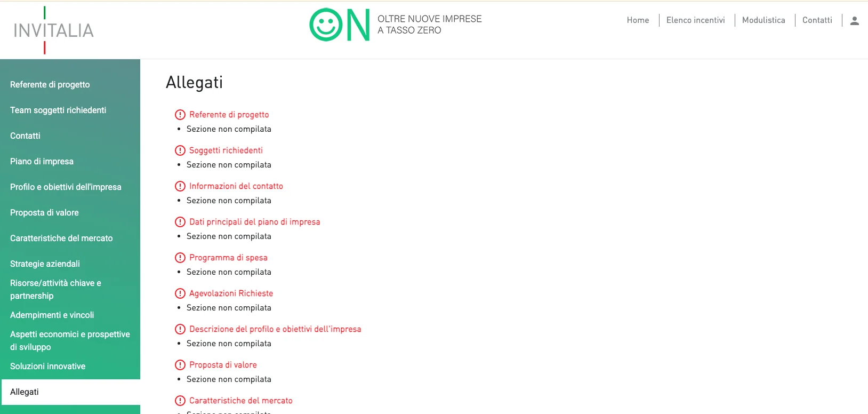Follow the Dati principali del piano di impresa link

click(x=254, y=222)
